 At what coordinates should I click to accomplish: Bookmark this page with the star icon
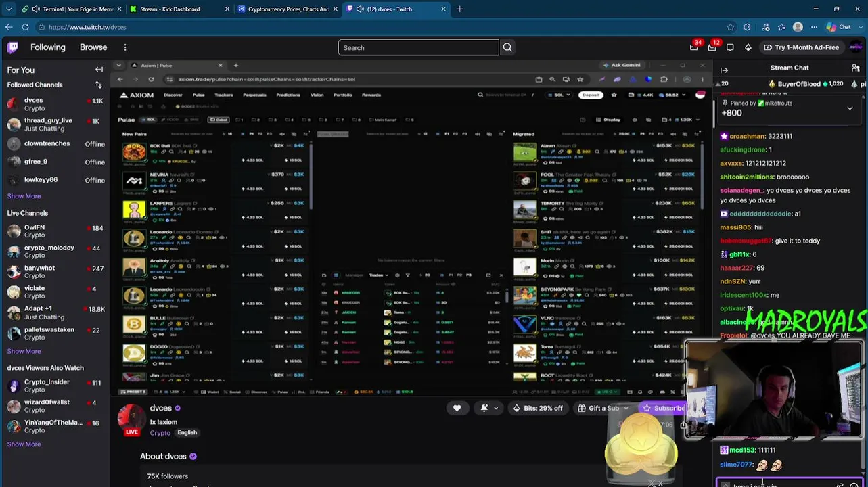click(731, 27)
